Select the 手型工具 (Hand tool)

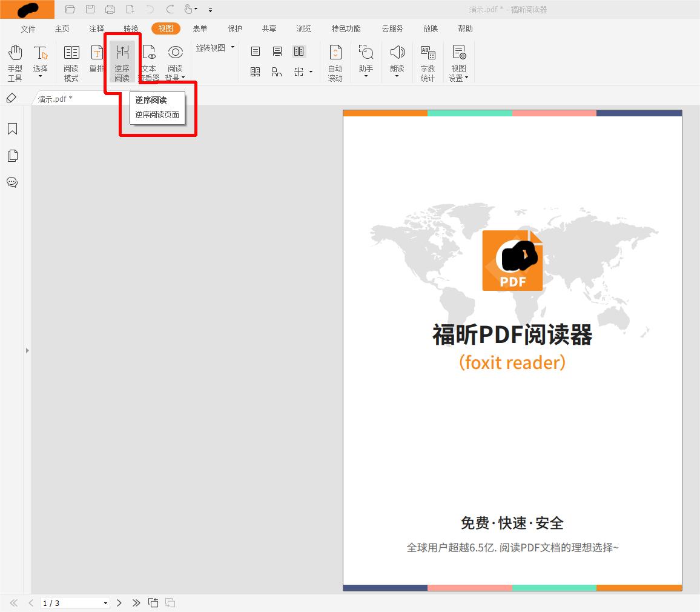pyautogui.click(x=15, y=61)
